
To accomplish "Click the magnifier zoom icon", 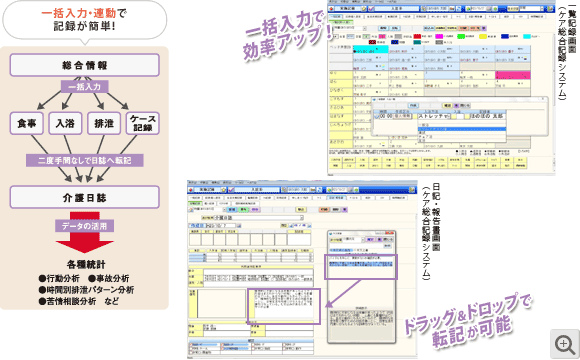I will [x=564, y=344].
